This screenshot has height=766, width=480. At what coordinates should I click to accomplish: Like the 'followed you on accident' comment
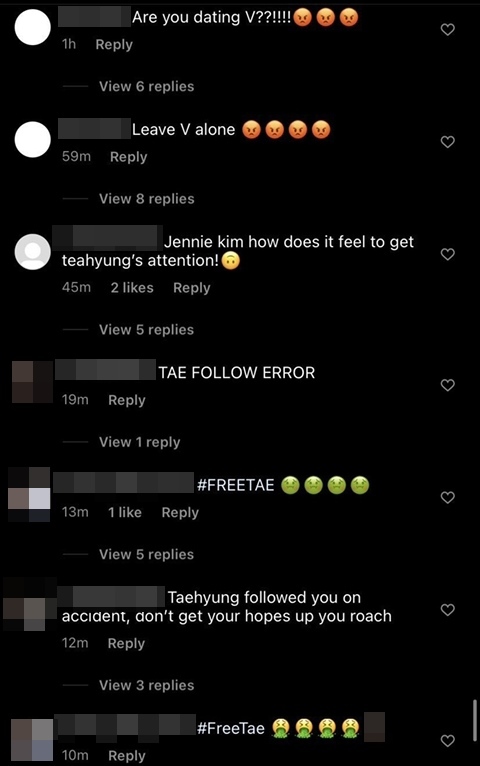[x=448, y=610]
